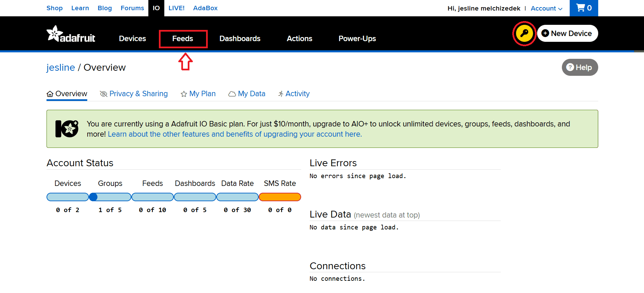
Task: Click the orange SMS Rate progress bar
Action: [280, 197]
